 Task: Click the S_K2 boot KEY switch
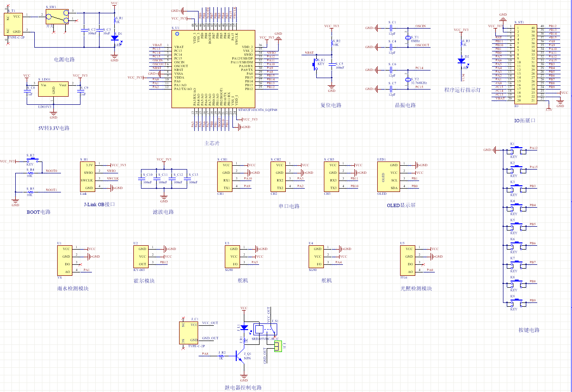(x=32, y=161)
